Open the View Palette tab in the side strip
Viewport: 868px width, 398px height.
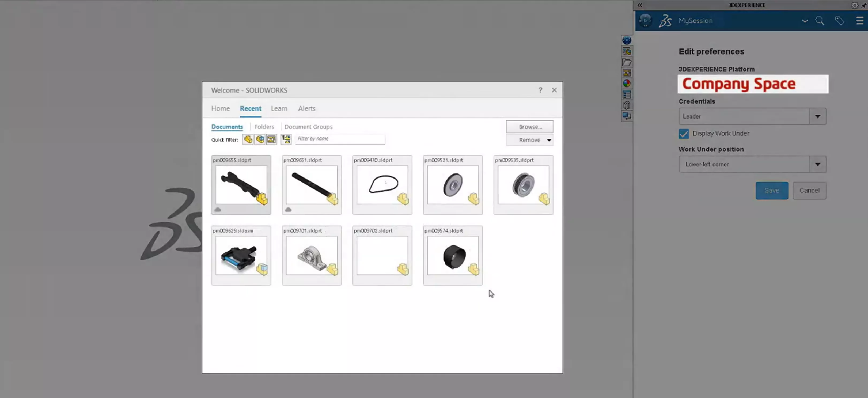(626, 73)
